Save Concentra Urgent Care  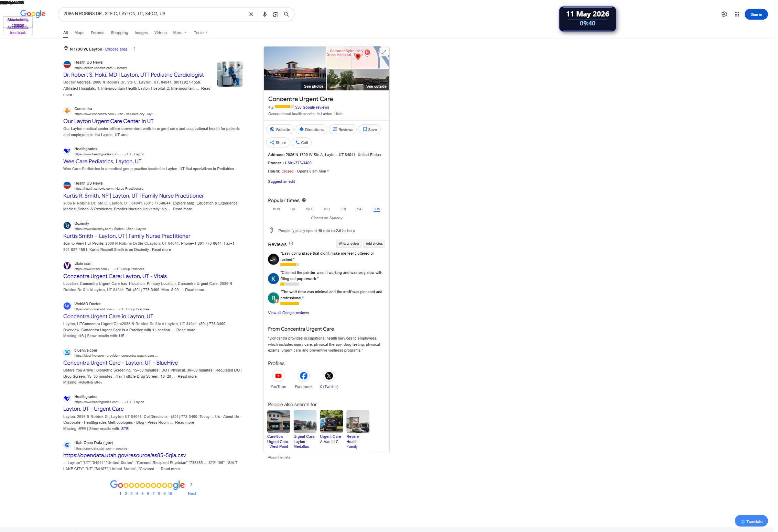[370, 130]
